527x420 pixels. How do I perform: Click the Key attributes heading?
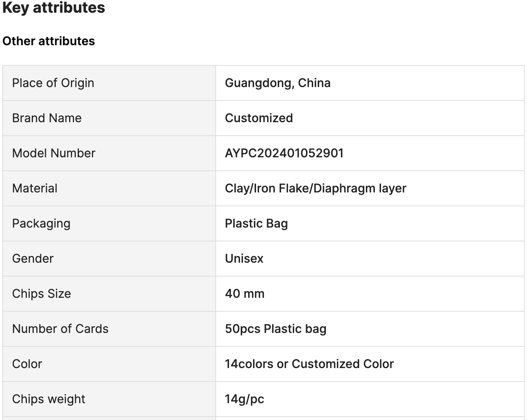(54, 7)
